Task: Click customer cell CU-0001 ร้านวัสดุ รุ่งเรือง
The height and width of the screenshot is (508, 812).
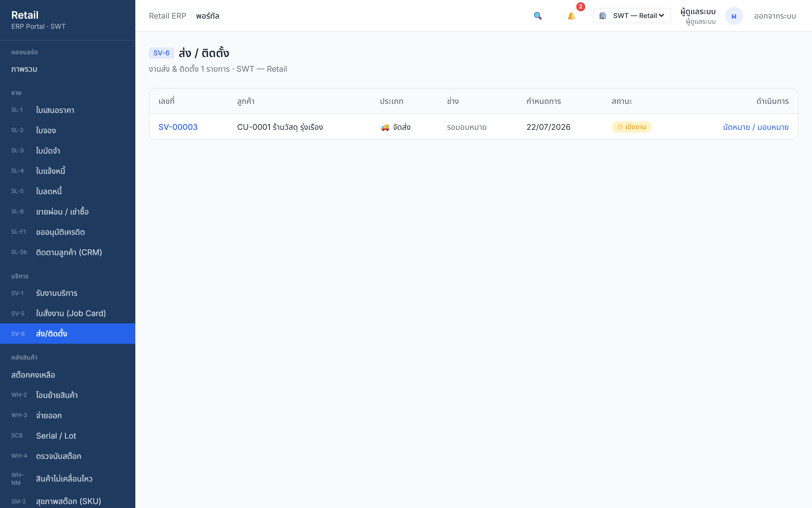Action: click(280, 127)
